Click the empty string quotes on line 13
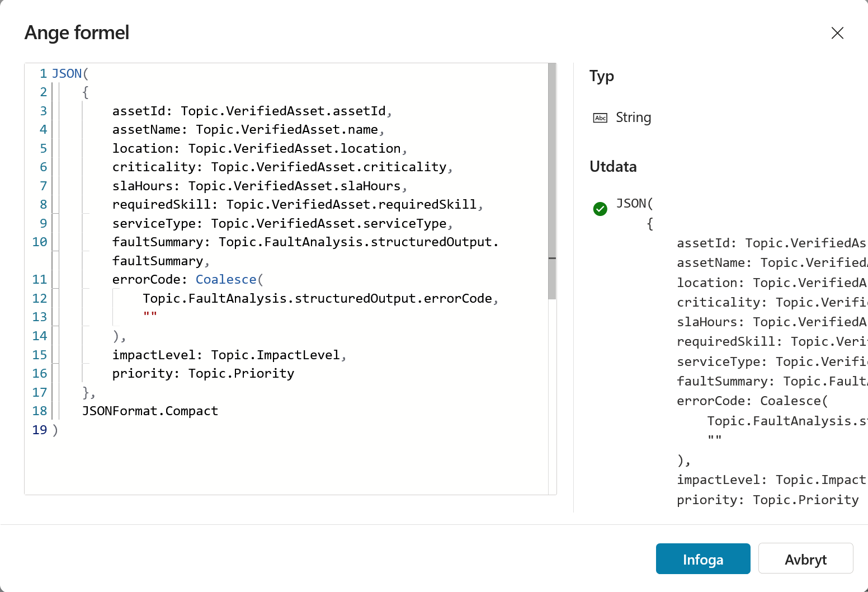This screenshot has width=868, height=592. point(150,314)
